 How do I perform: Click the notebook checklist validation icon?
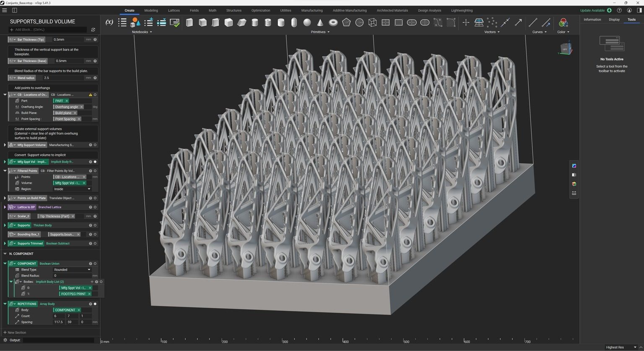(175, 22)
